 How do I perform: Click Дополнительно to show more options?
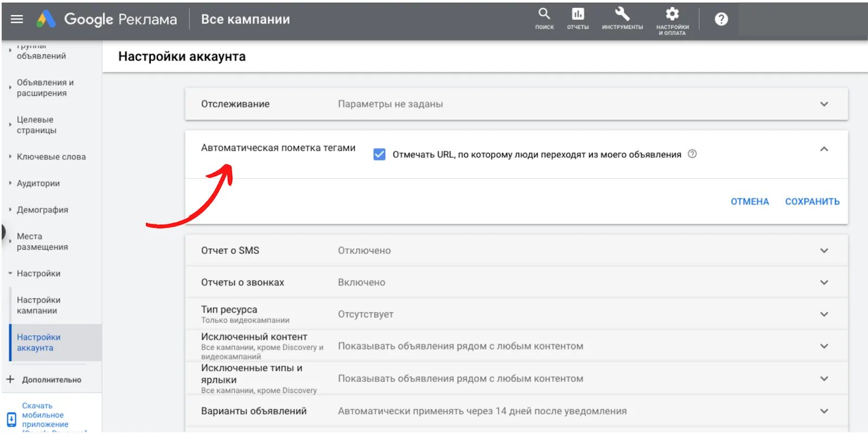tap(52, 380)
